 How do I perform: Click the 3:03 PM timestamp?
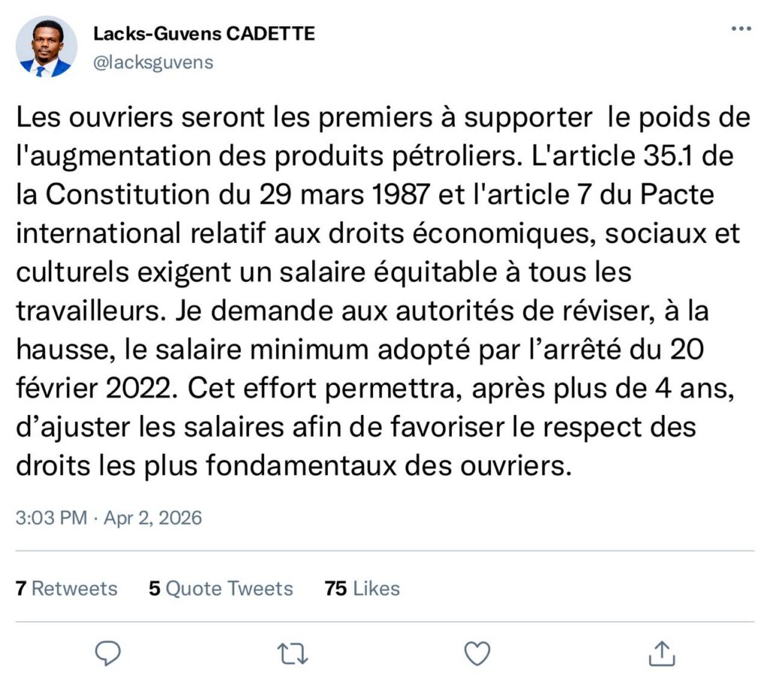point(50,518)
